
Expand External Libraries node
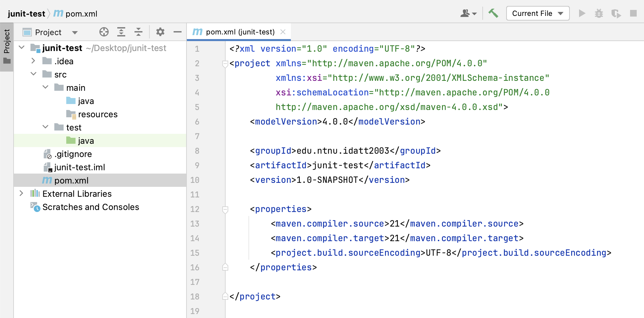coord(21,193)
